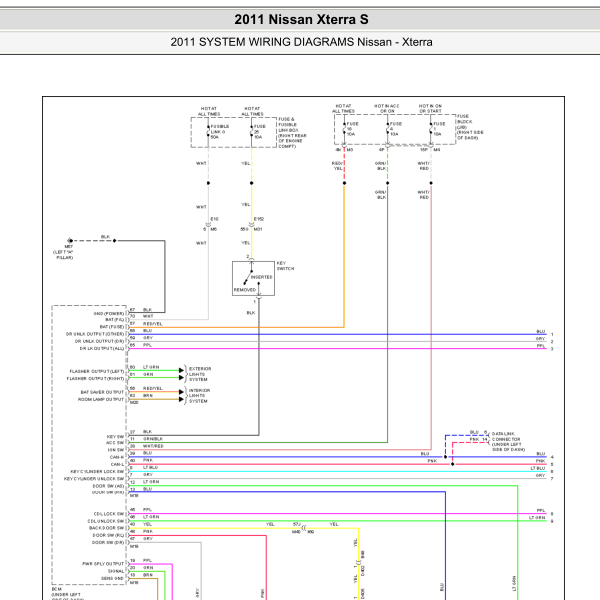Image resolution: width=600 pixels, height=600 pixels.
Task: Click the REMOVED text in key switch
Action: (245, 290)
